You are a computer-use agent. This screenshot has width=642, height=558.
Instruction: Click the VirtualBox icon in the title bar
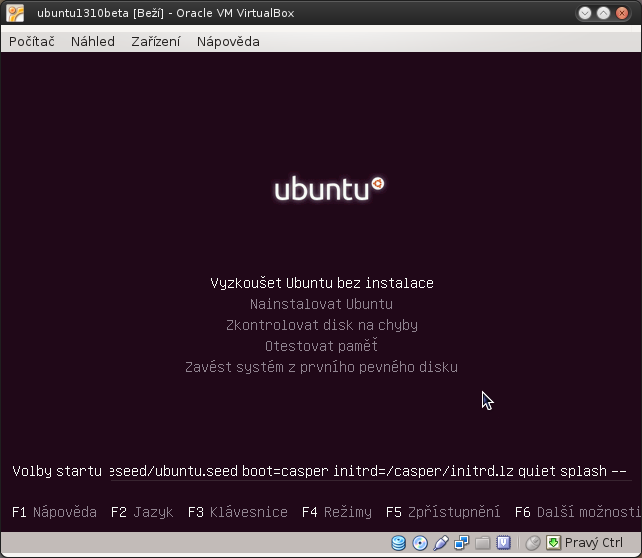pyautogui.click(x=15, y=13)
